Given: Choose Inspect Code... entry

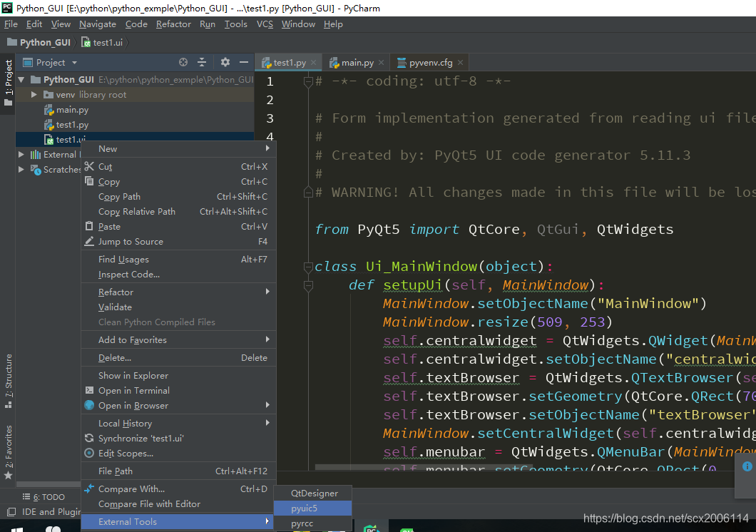Looking at the screenshot, I should [178, 274].
